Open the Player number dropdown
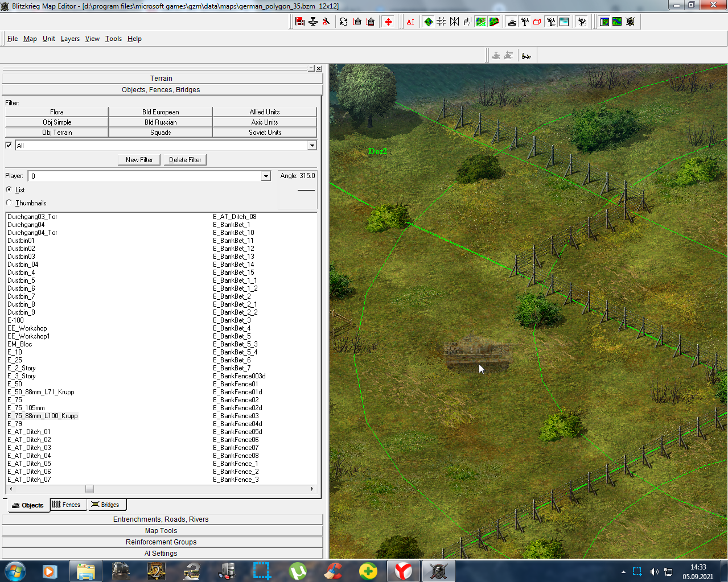 point(265,176)
